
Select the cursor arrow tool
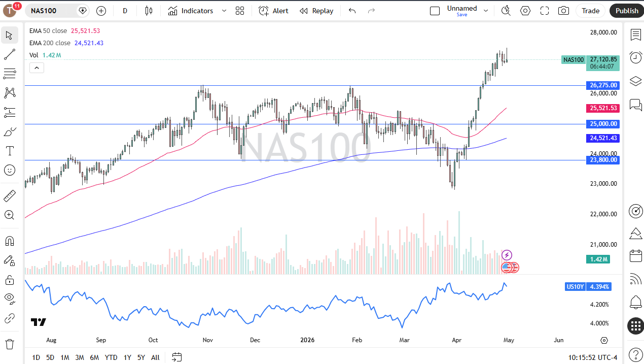point(9,35)
